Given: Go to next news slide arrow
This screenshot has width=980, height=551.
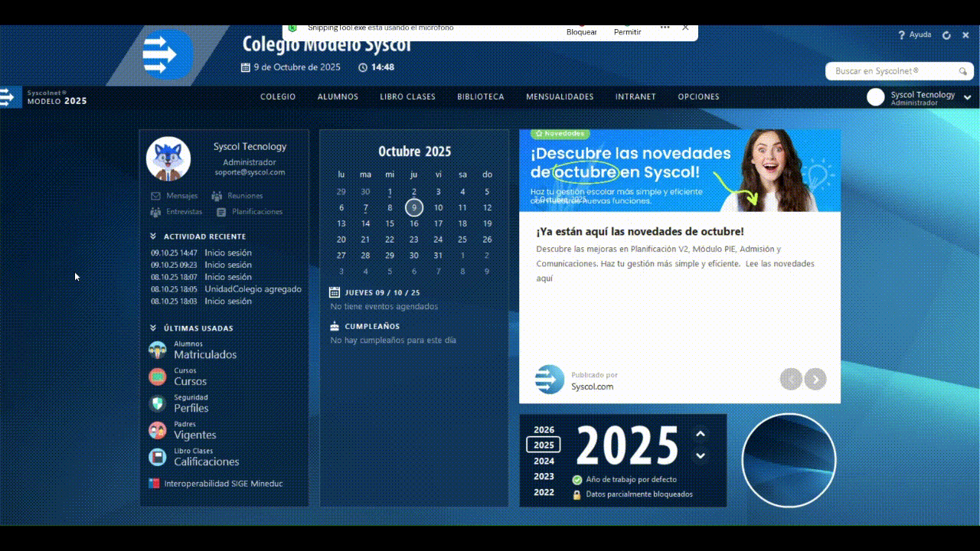Looking at the screenshot, I should tap(815, 379).
